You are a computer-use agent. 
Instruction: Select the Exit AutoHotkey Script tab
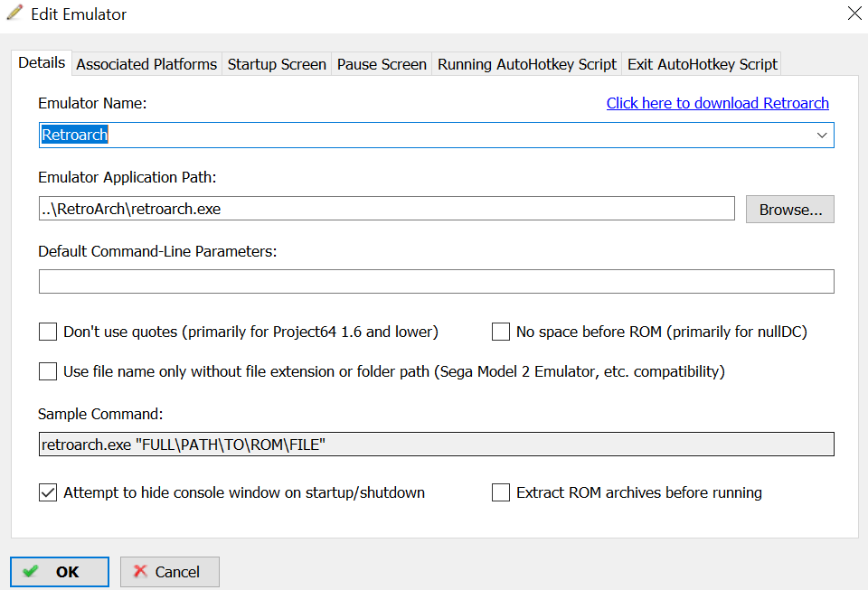(702, 64)
